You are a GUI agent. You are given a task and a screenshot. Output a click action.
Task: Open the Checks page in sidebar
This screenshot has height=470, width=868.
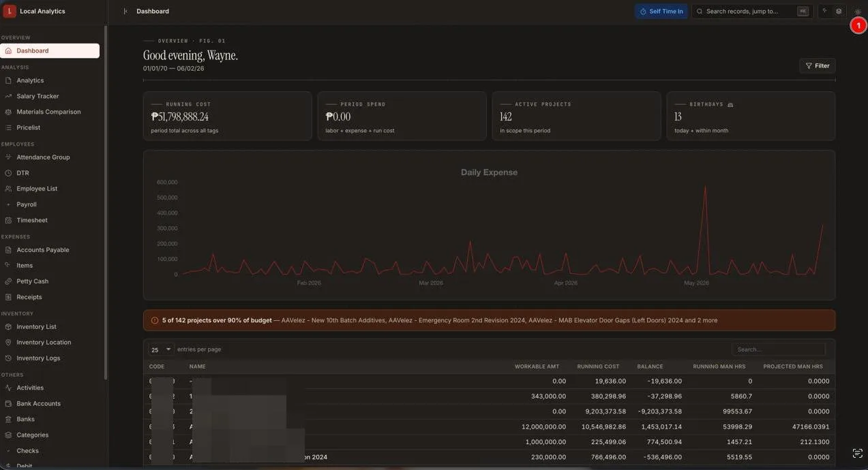50,450
